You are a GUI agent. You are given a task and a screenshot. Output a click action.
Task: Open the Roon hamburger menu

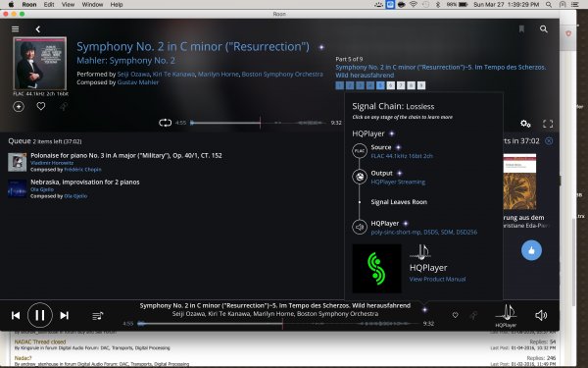coord(15,28)
